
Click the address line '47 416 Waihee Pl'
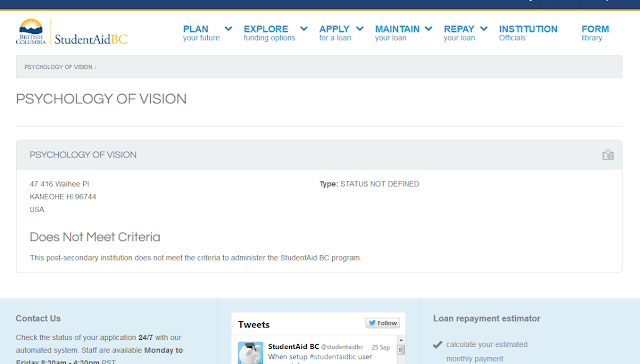coord(59,184)
